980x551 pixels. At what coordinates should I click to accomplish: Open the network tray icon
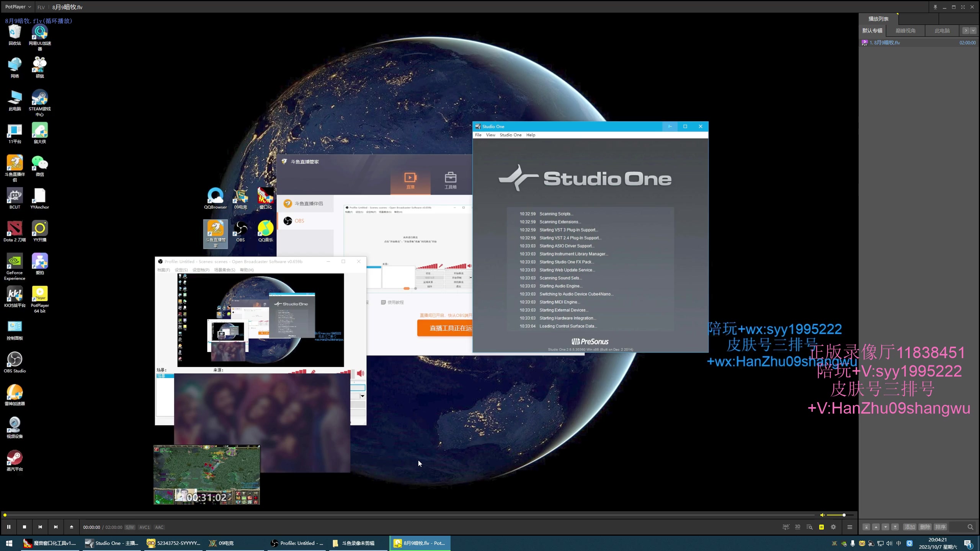pyautogui.click(x=880, y=543)
